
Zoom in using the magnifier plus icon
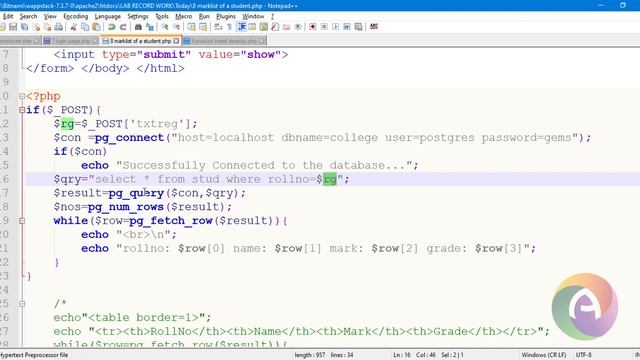click(x=165, y=27)
